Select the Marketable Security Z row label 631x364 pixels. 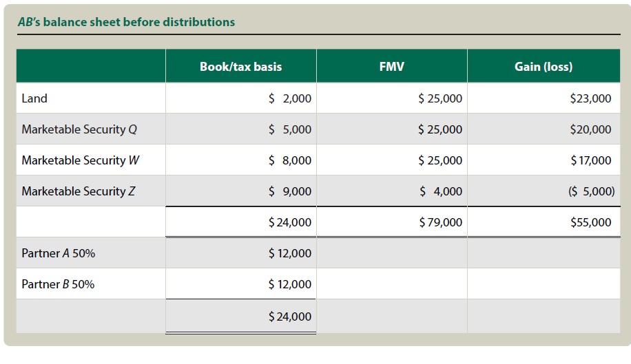(x=79, y=191)
